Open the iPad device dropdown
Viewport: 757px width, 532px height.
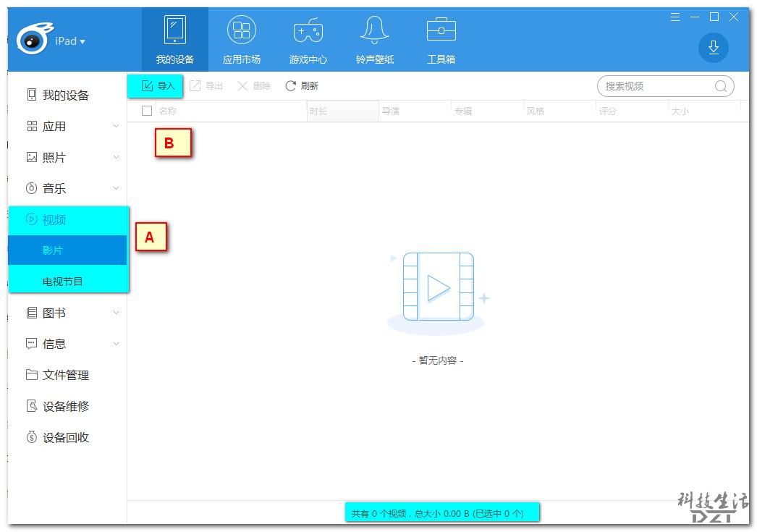tap(69, 41)
